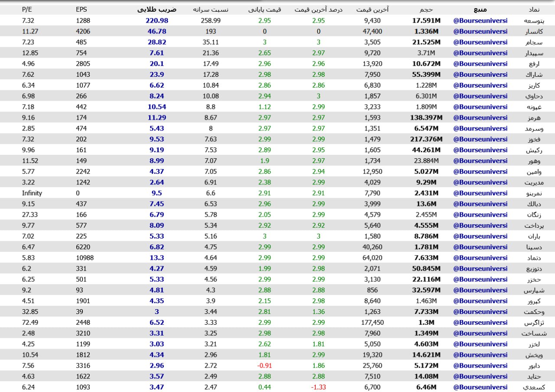Follow @Bourseuniversi link in فخوز row
The width and height of the screenshot is (555, 392).
[480, 139]
